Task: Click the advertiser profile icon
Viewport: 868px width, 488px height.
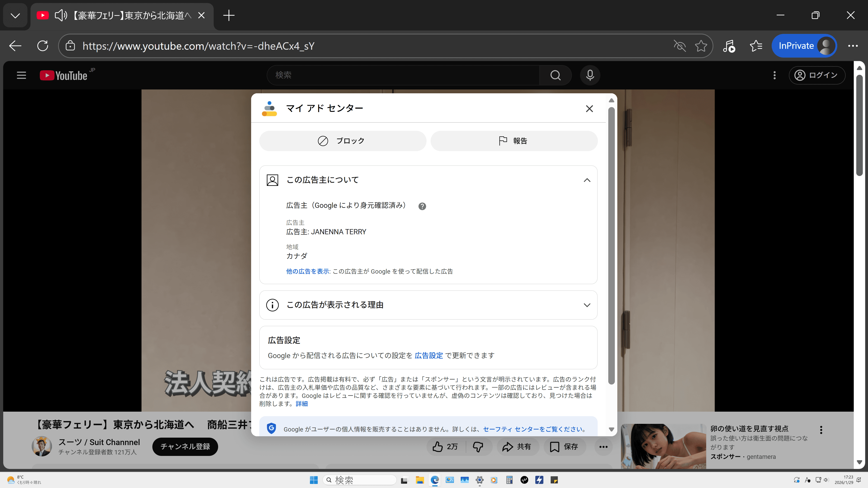Action: click(x=272, y=180)
